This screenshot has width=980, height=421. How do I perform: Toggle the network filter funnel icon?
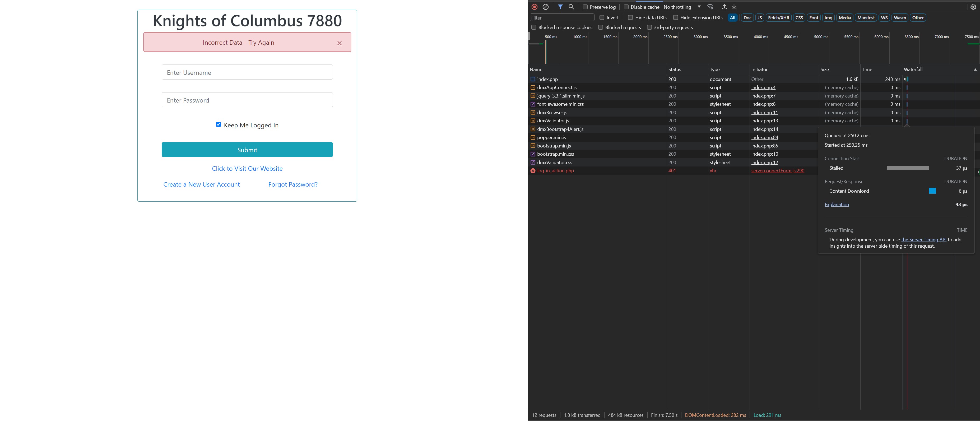[x=560, y=7]
